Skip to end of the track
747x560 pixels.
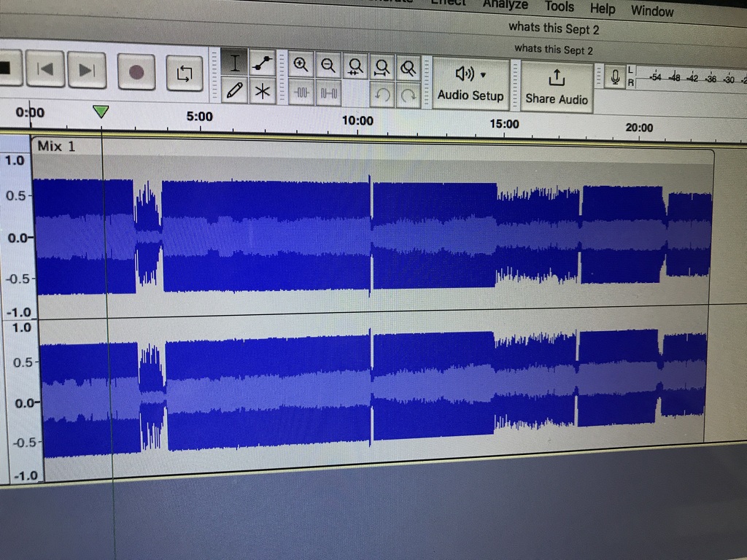click(87, 71)
